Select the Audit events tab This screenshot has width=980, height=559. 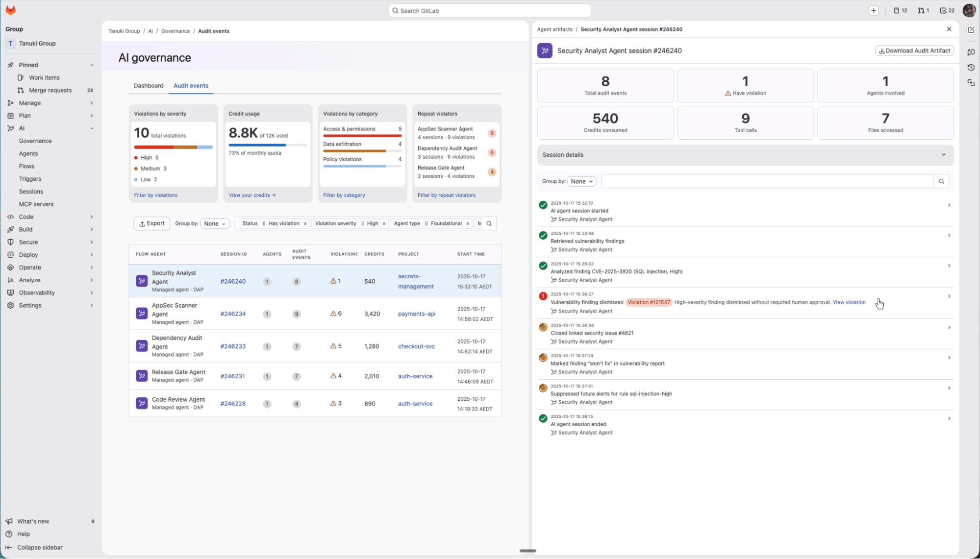191,86
